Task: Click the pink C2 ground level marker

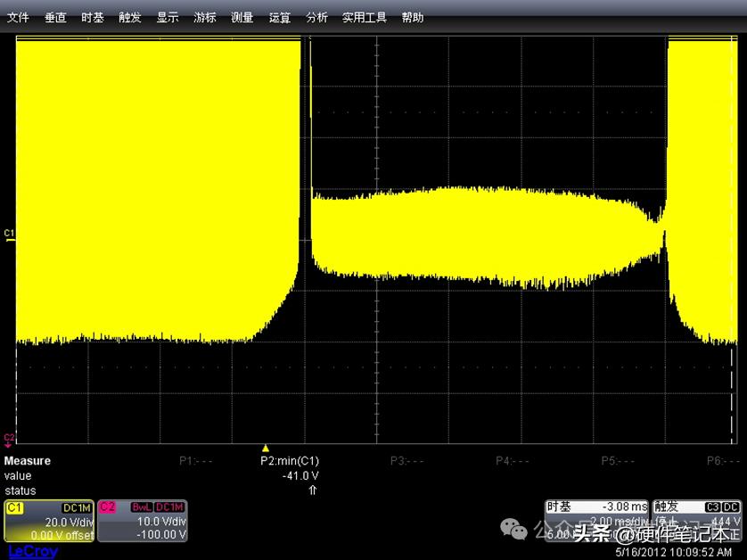Action: 9,438
